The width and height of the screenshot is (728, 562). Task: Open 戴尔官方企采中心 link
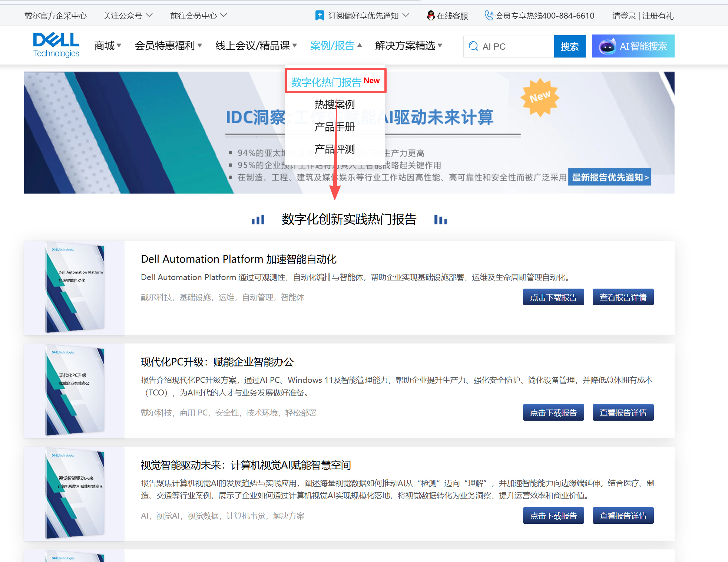56,16
